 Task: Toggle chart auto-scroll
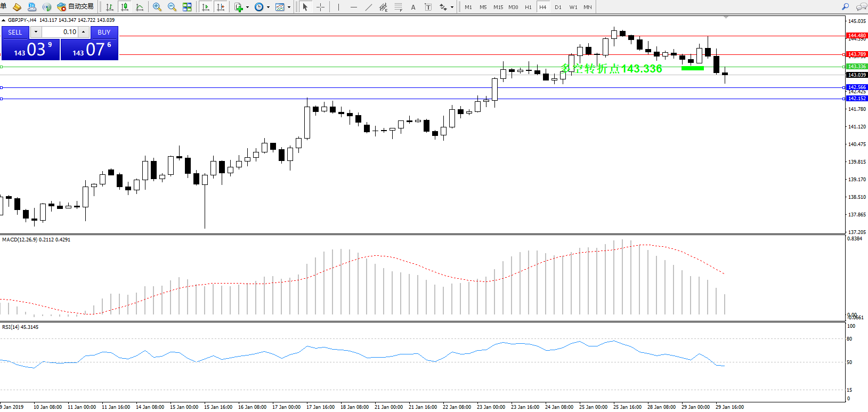pos(206,7)
